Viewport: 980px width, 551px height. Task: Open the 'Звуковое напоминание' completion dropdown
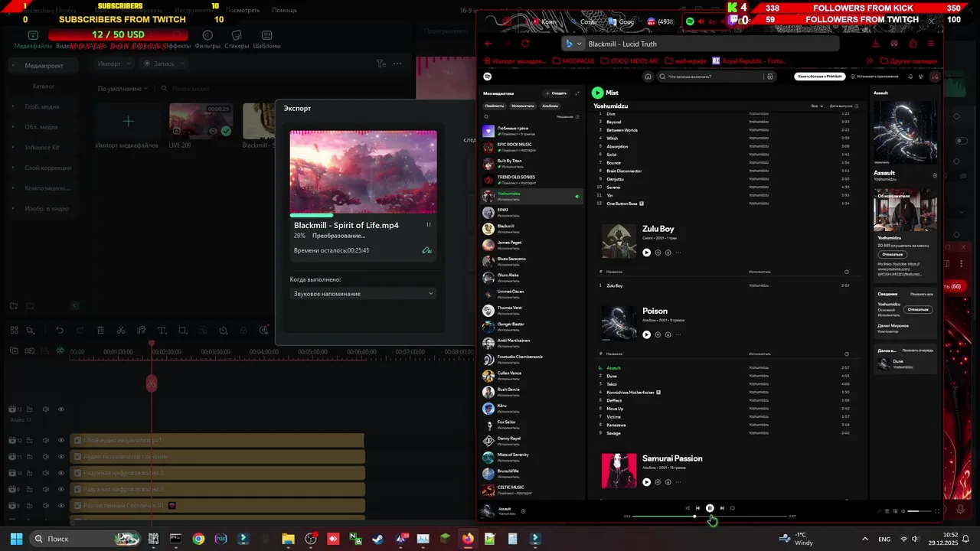(364, 294)
